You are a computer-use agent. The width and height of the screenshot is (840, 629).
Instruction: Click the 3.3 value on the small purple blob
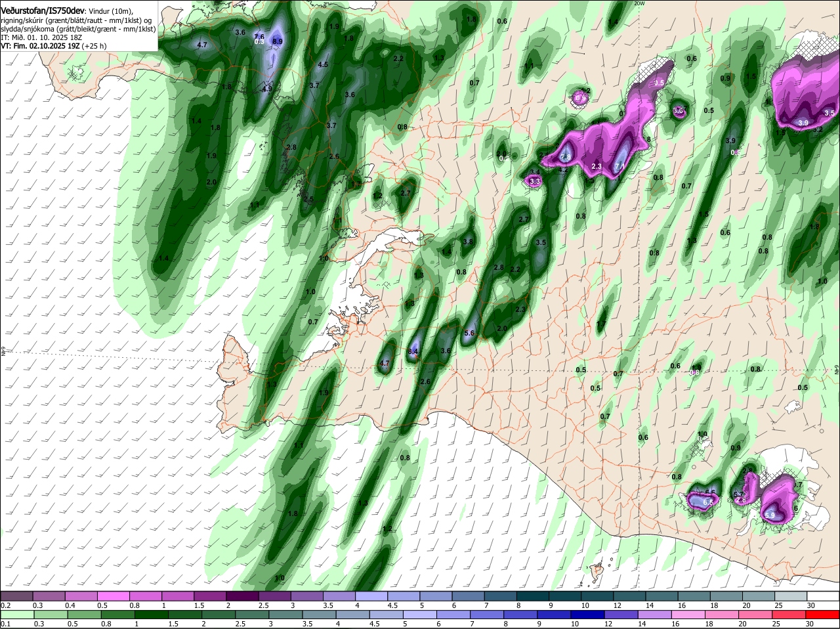pyautogui.click(x=534, y=181)
